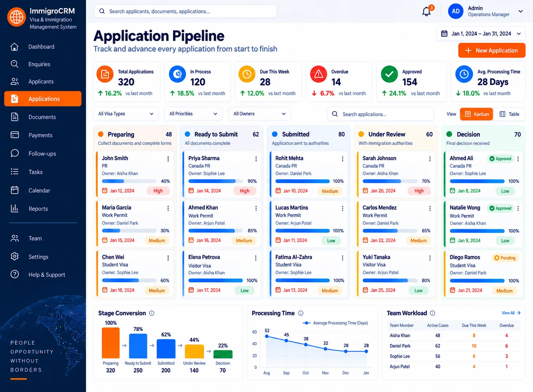Viewport: 533px width, 392px height.
Task: Open Calendar in sidebar
Action: click(x=43, y=191)
